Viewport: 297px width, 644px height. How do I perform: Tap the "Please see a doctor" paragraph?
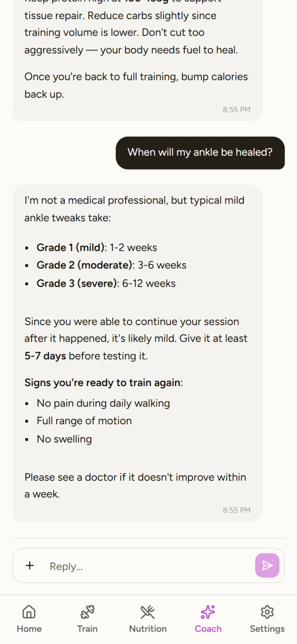click(x=135, y=486)
